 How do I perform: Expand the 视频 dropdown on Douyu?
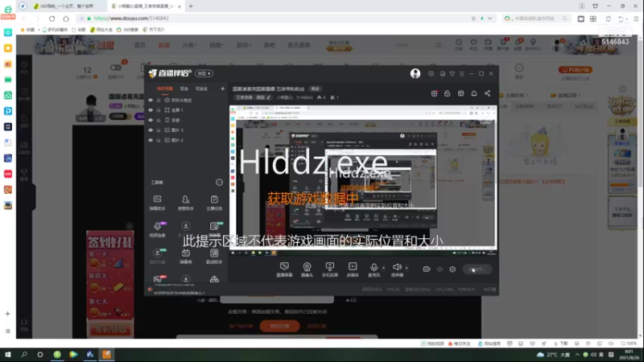point(217,45)
